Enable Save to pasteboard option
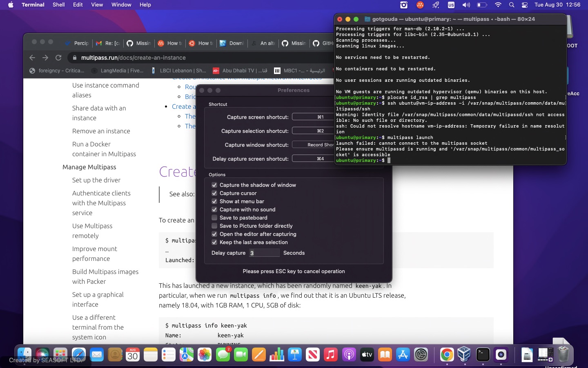 pos(214,218)
